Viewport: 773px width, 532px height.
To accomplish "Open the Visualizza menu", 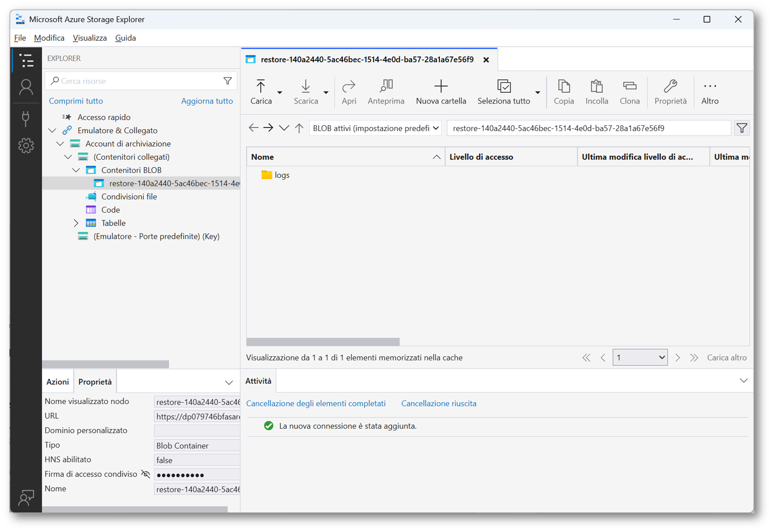I will [90, 38].
